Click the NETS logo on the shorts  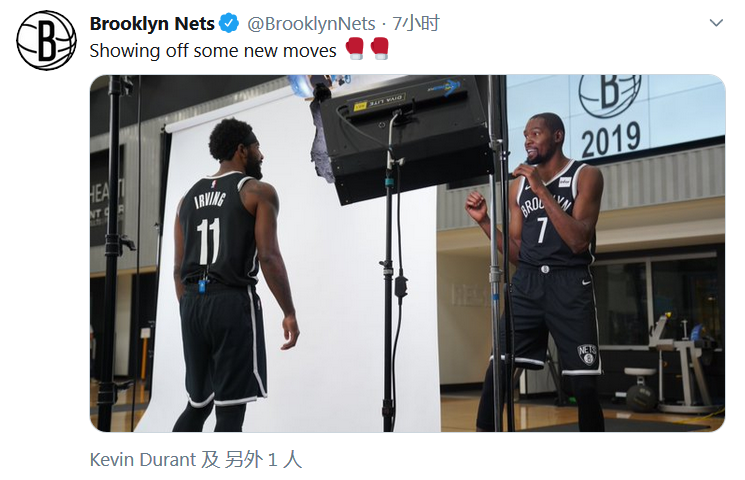coord(587,355)
